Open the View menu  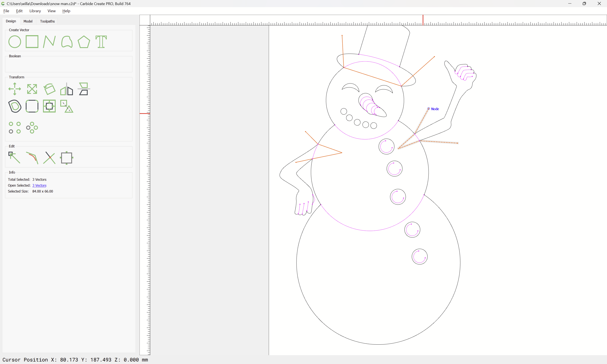pos(51,11)
